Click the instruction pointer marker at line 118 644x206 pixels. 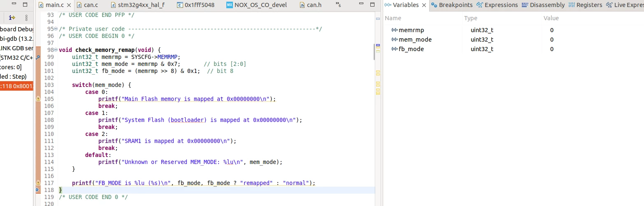38,190
